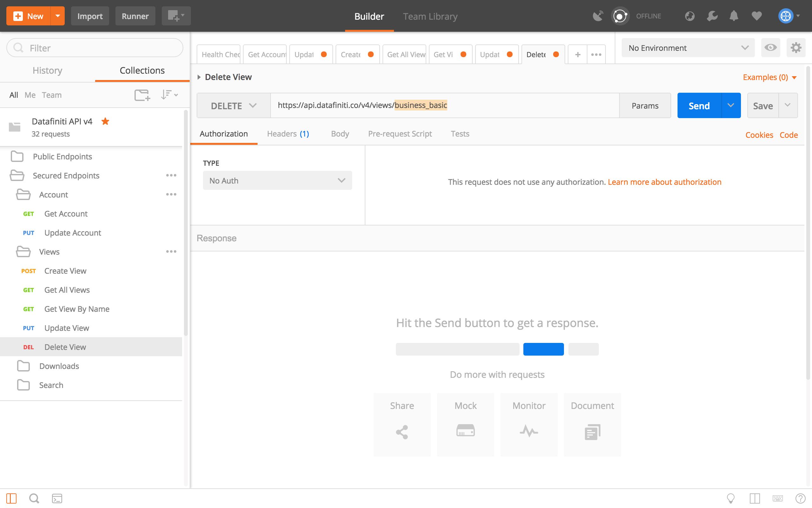Expand the Search folder

(x=51, y=385)
